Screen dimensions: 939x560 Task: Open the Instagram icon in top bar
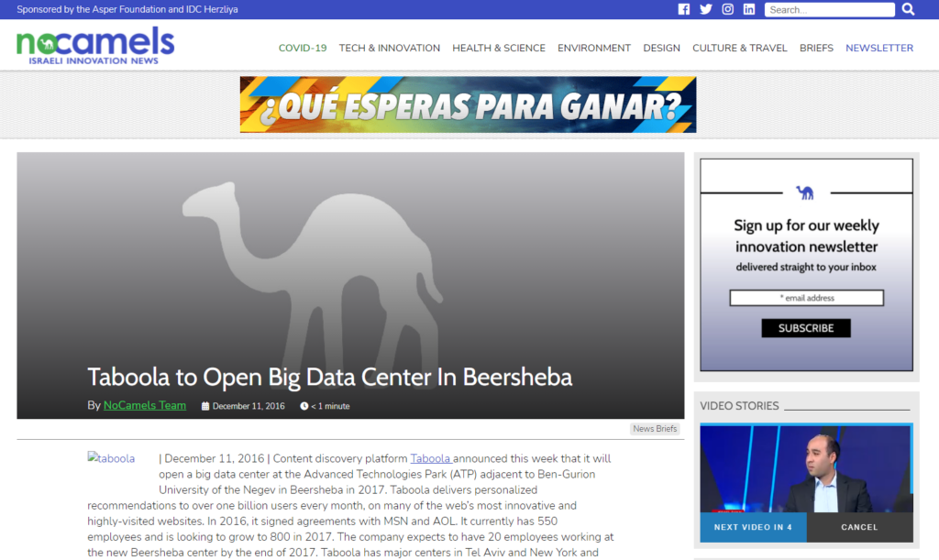[727, 9]
